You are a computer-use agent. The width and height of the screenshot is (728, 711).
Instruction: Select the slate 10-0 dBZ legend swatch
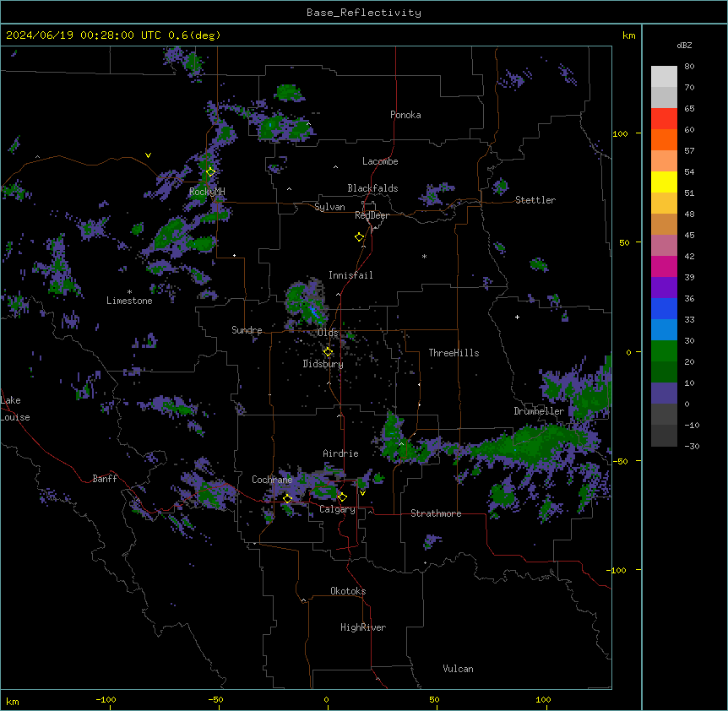tap(664, 393)
